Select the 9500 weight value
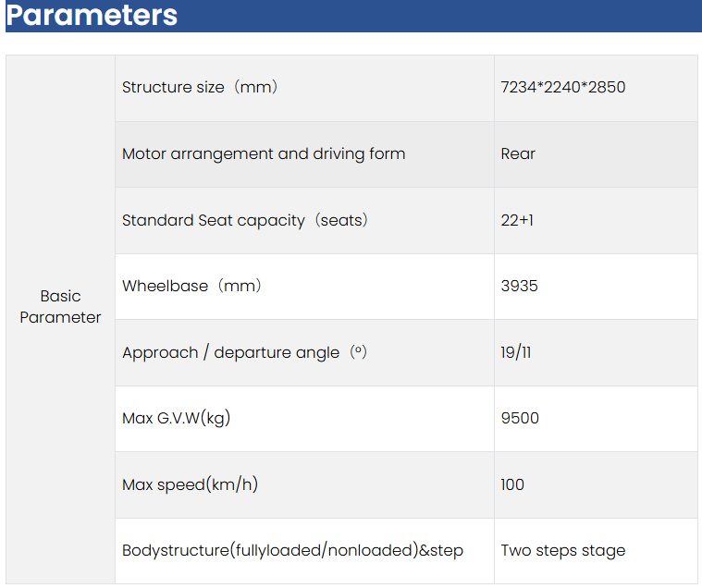 [x=520, y=418]
